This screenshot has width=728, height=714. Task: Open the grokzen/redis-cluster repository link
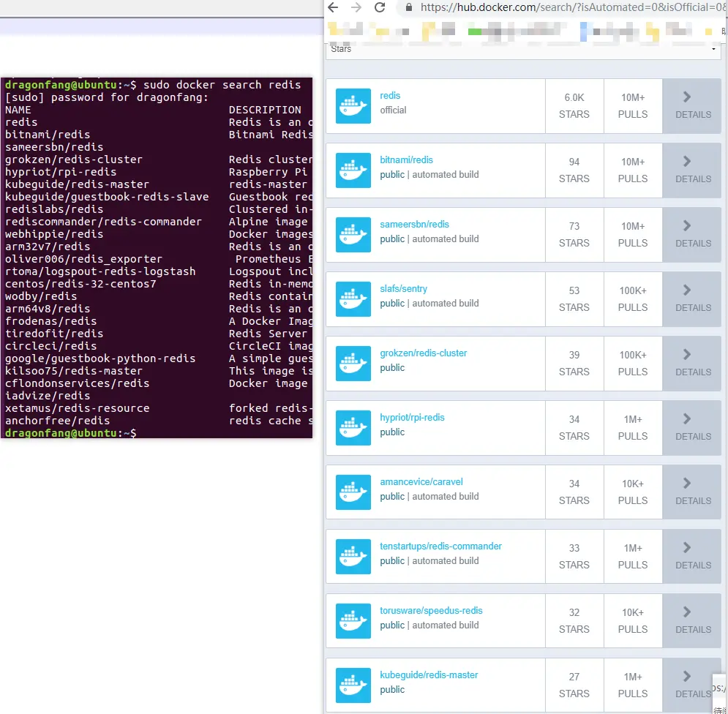(x=424, y=353)
